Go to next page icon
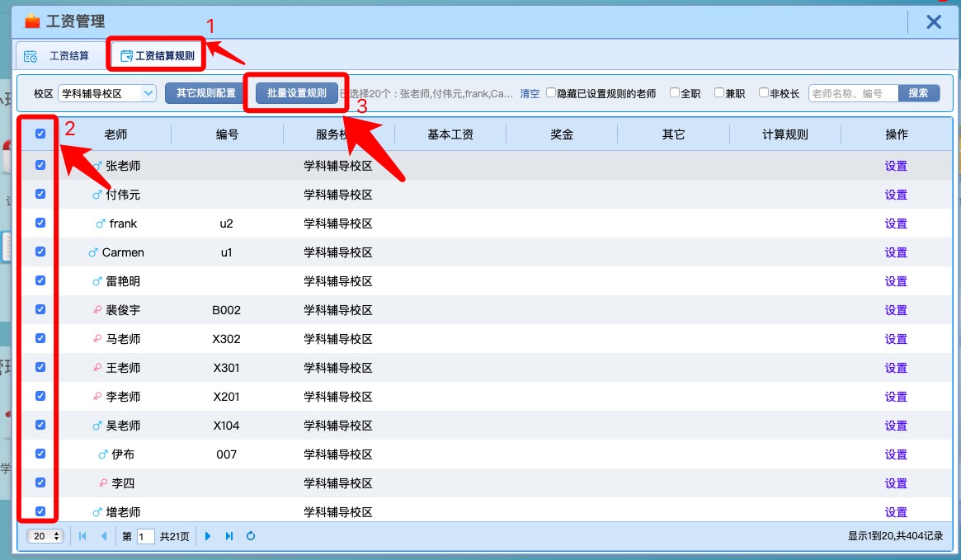Viewport: 961px width, 560px height. coord(208,536)
